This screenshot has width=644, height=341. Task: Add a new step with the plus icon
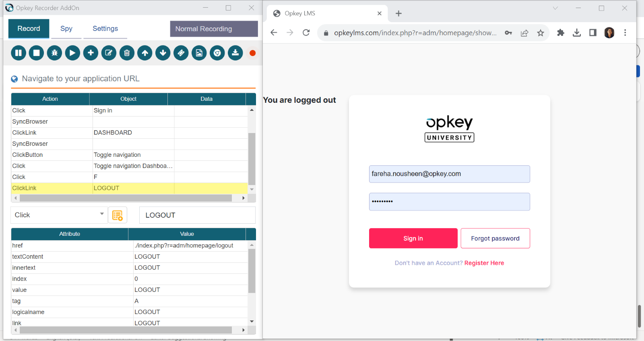tap(91, 53)
